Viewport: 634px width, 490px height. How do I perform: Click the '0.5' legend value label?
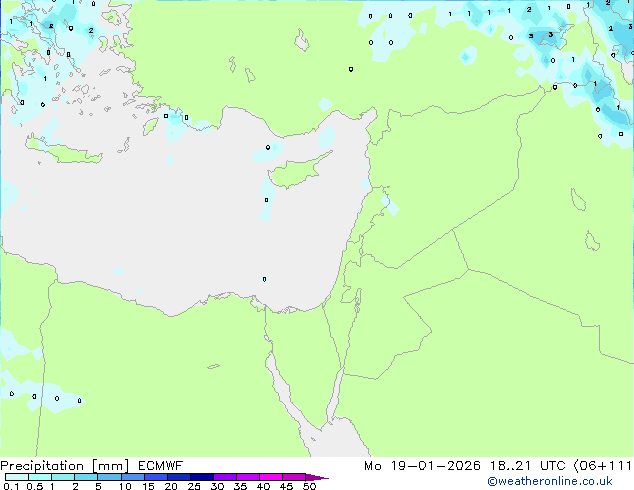(x=35, y=486)
